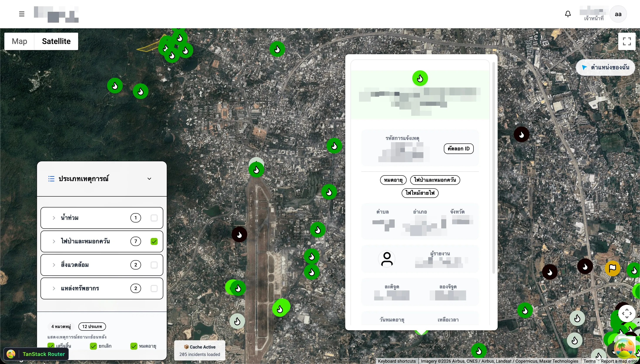This screenshot has height=364, width=640.
Task: Click the '205 incidents loaded' text
Action: point(200,354)
